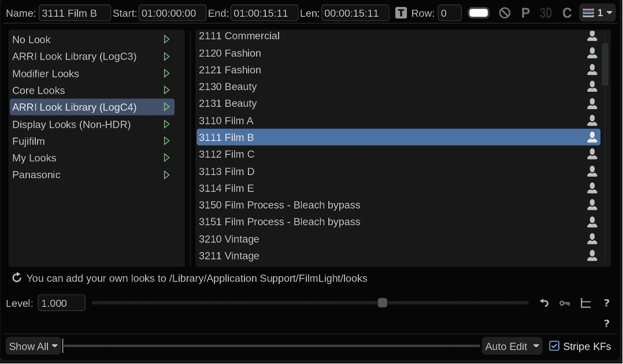Expand the Fujifilm arrow

tap(166, 141)
